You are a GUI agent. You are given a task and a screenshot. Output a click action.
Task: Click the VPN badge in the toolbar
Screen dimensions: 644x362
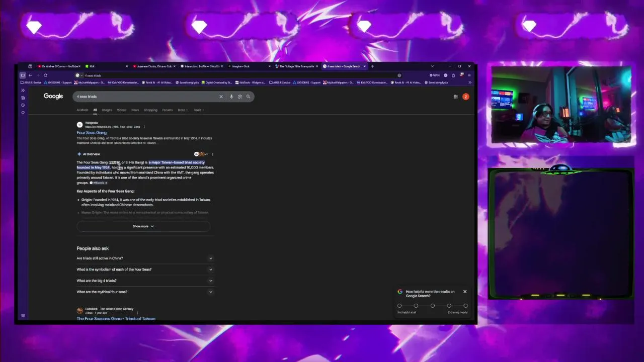coord(434,75)
